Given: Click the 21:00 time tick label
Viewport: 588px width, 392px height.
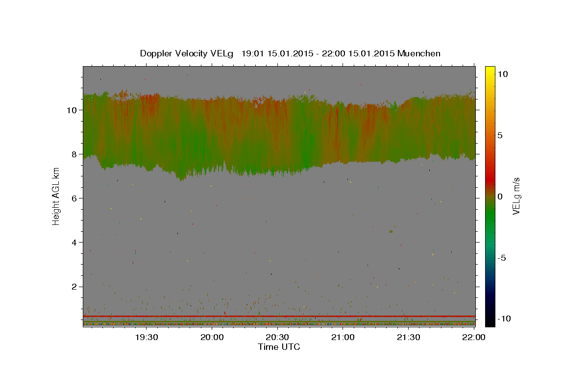Looking at the screenshot, I should pos(343,337).
